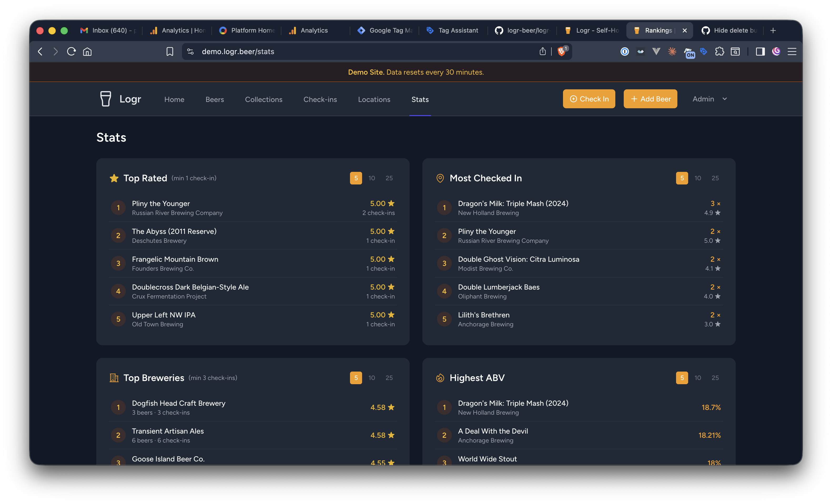Open the Home nav item
This screenshot has height=504, width=832.
[x=174, y=100]
